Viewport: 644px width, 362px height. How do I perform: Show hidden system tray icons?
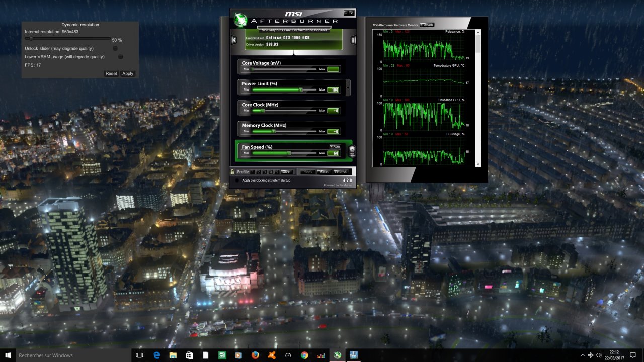point(582,355)
